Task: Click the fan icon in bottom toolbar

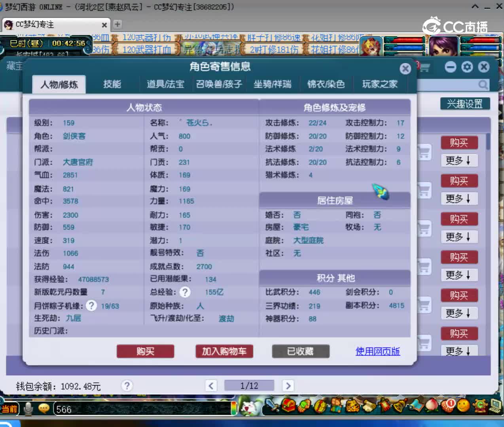Action: click(x=305, y=406)
